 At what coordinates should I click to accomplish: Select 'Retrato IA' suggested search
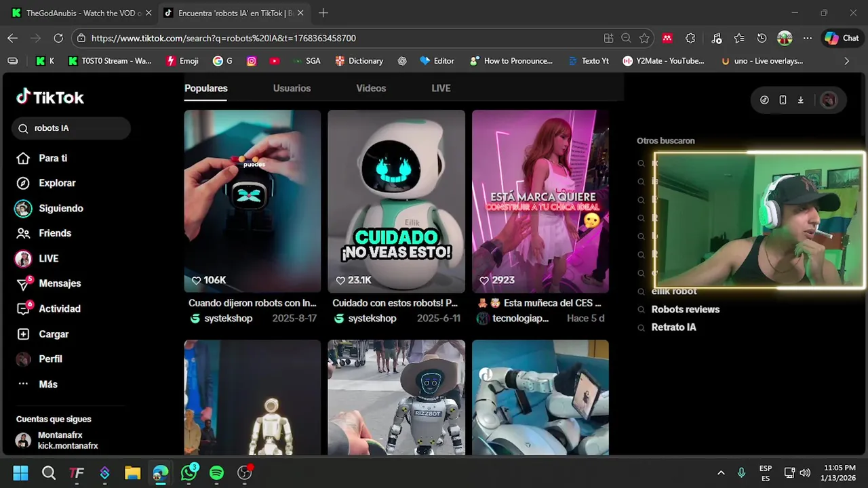point(673,327)
